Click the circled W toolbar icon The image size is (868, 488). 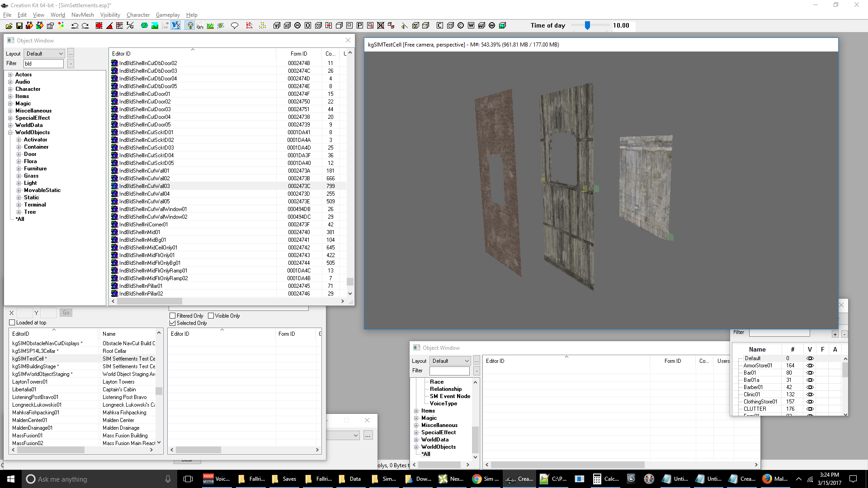coord(492,26)
